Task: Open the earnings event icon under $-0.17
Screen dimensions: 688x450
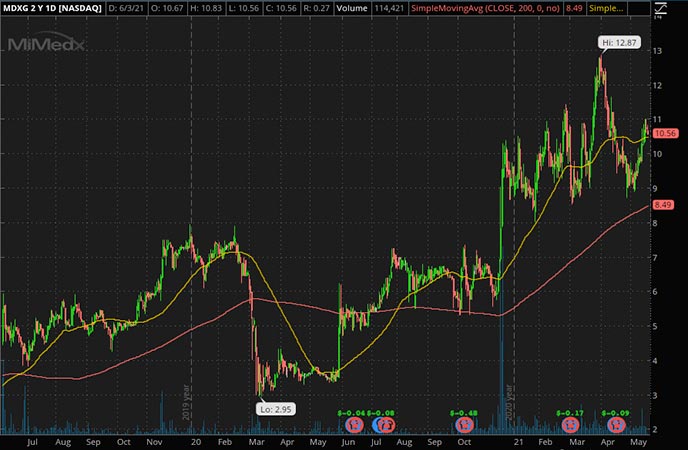Action: [570, 425]
